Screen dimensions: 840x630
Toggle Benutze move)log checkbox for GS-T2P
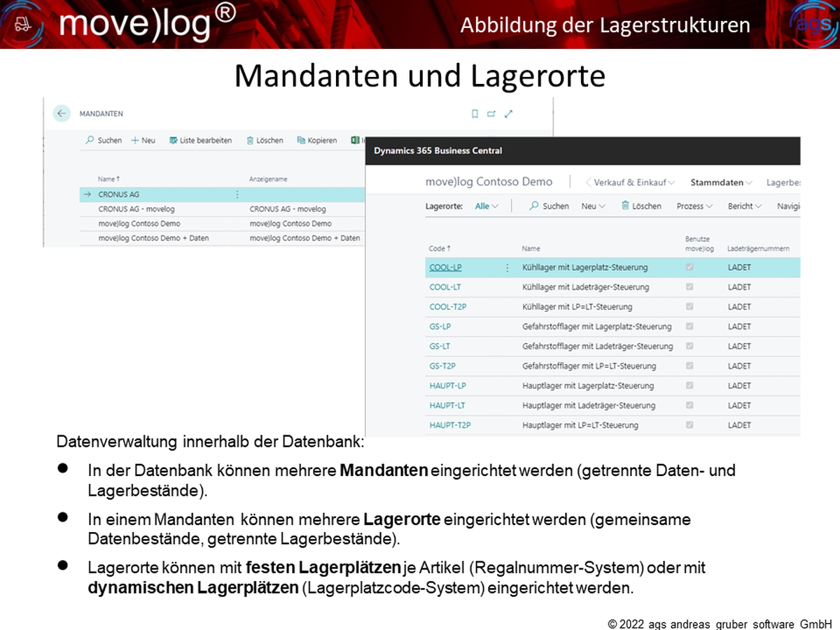coord(689,365)
